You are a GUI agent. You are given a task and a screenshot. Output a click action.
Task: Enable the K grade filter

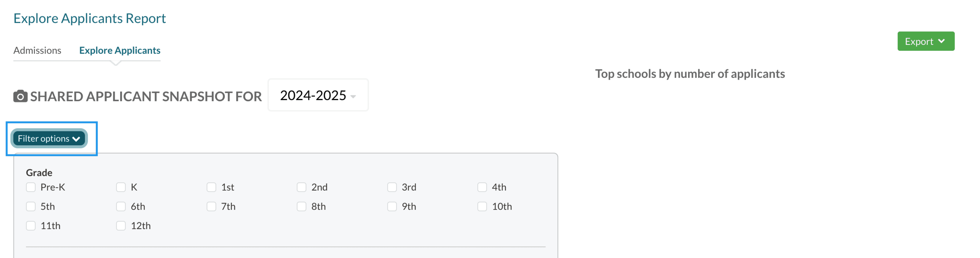121,187
